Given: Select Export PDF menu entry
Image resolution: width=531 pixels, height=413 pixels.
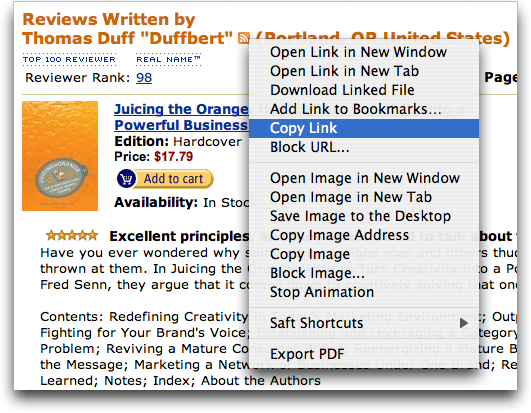Looking at the screenshot, I should click(364, 354).
